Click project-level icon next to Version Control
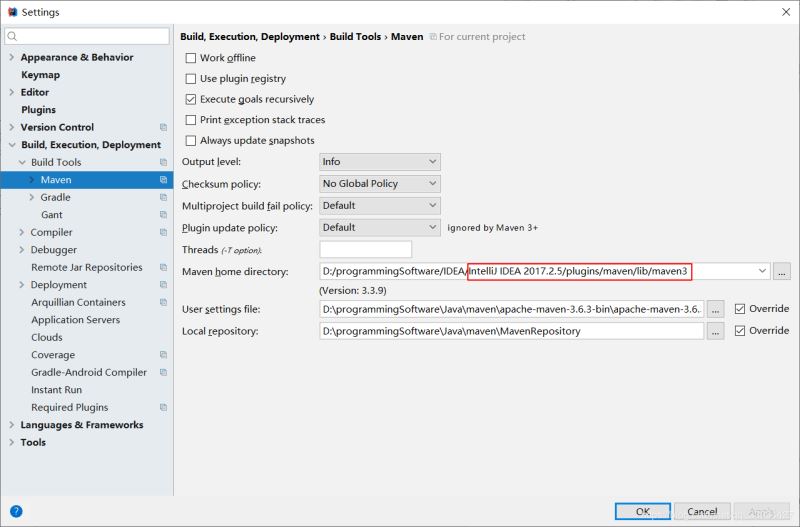 coord(163,127)
